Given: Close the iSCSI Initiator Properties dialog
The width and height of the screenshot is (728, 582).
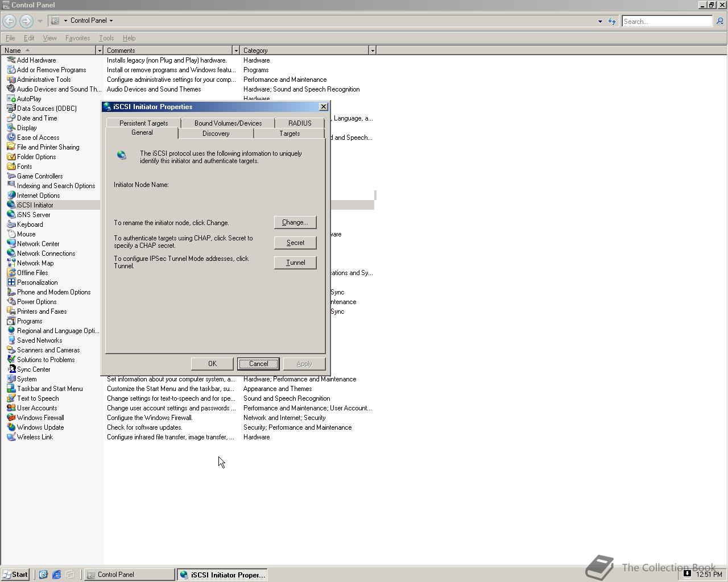Looking at the screenshot, I should pyautogui.click(x=324, y=107).
